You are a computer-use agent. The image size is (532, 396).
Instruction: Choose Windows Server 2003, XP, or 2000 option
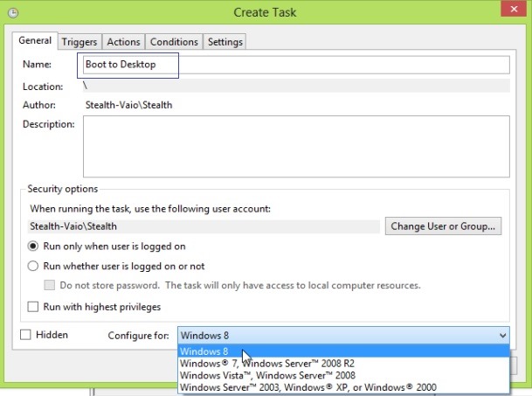pyautogui.click(x=343, y=387)
